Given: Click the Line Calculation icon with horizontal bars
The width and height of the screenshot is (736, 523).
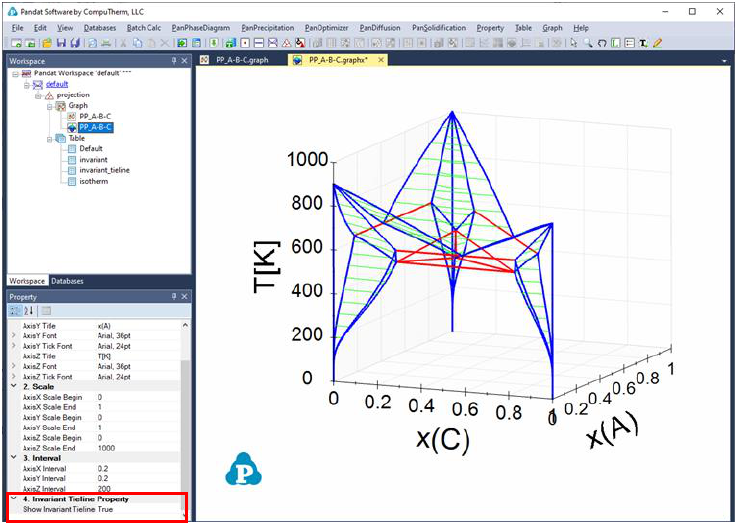Looking at the screenshot, I should tap(259, 43).
